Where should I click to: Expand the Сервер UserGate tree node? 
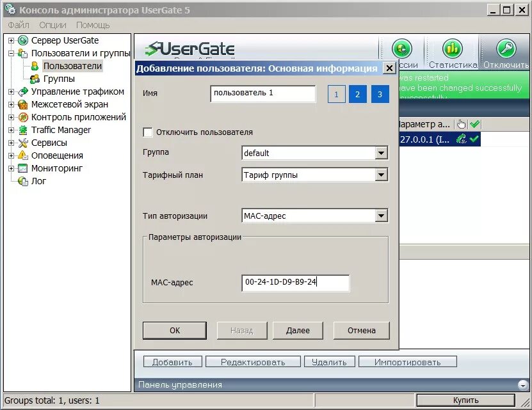11,40
